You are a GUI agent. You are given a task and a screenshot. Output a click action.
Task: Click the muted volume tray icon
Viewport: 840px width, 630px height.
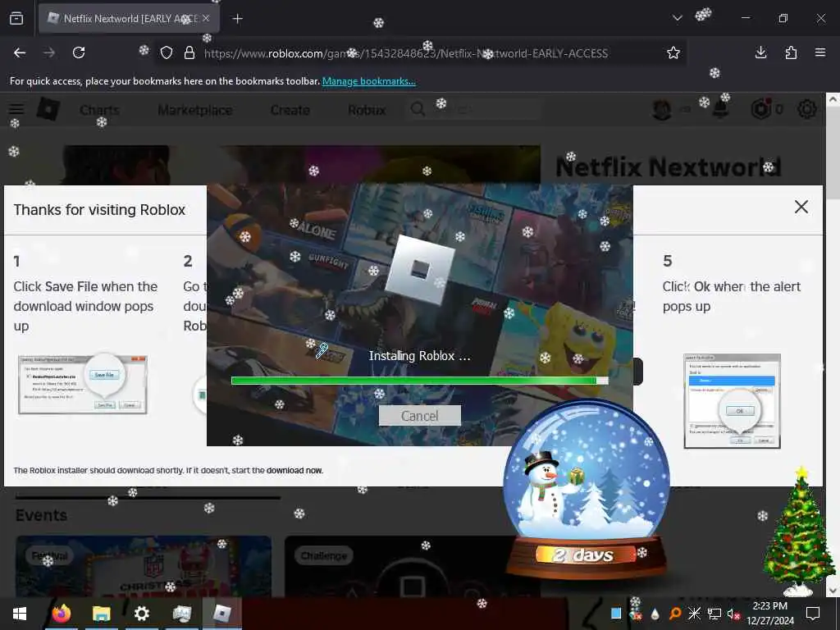(x=733, y=614)
